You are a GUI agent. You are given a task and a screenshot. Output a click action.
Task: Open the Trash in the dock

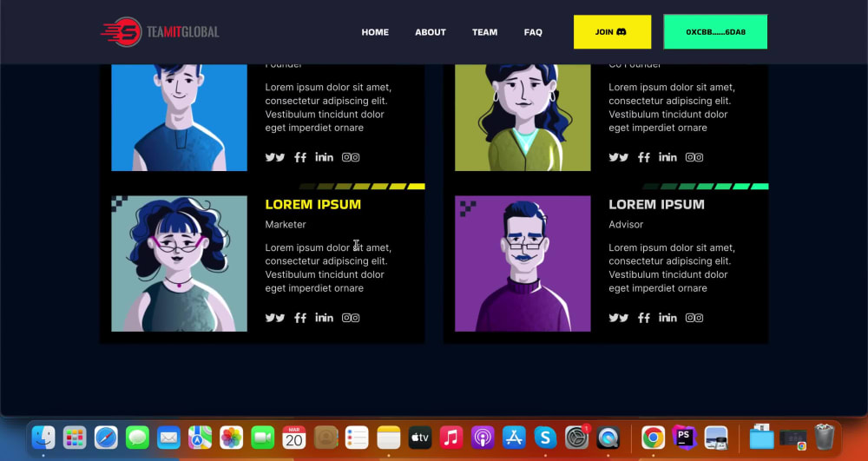tap(825, 438)
